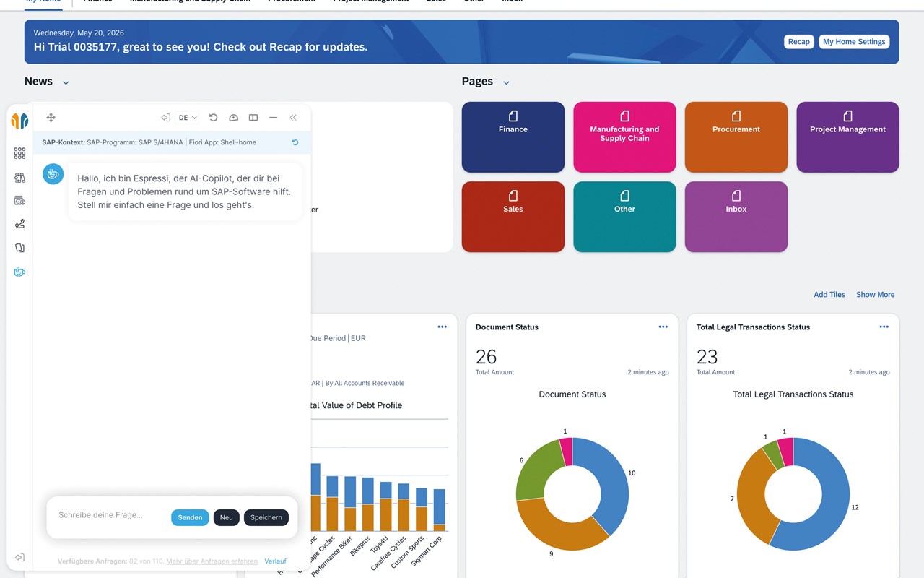Expand the Pages section chevron
The image size is (924, 578).
click(x=506, y=82)
